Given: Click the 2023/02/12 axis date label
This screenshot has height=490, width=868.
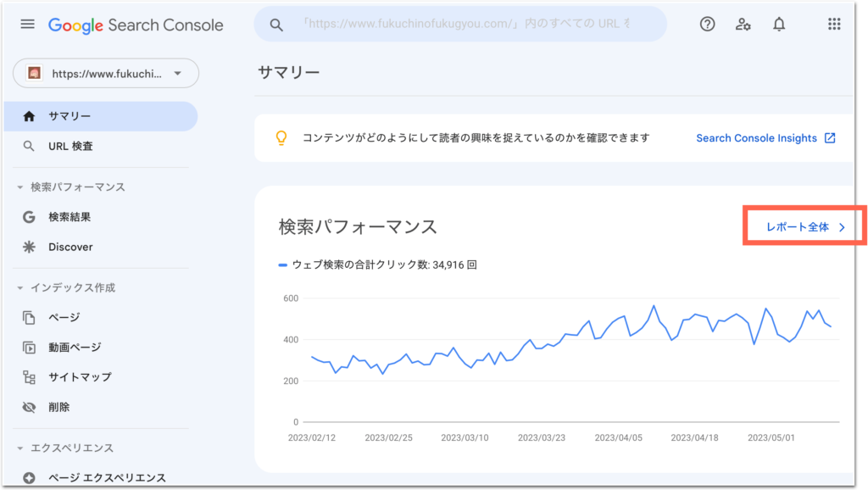Looking at the screenshot, I should pyautogui.click(x=312, y=437).
